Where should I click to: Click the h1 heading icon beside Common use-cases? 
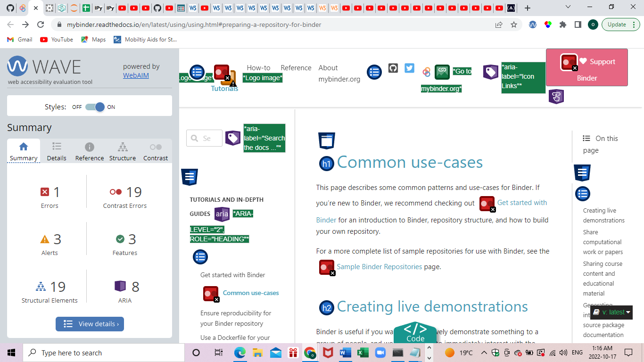tap(327, 163)
